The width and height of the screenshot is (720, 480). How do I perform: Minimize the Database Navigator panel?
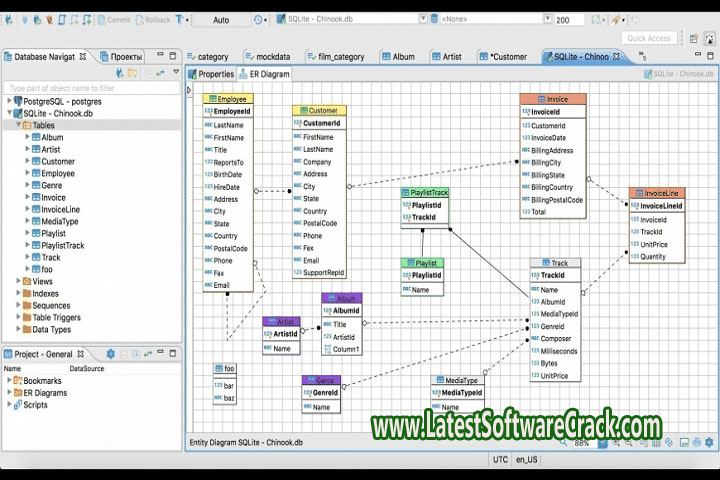point(162,57)
